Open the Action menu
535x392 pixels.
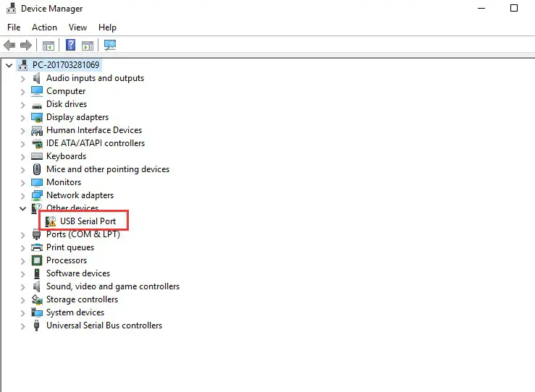coord(44,27)
